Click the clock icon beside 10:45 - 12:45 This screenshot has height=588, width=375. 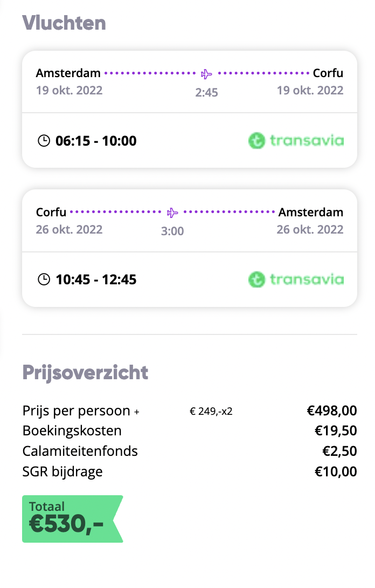pos(44,279)
